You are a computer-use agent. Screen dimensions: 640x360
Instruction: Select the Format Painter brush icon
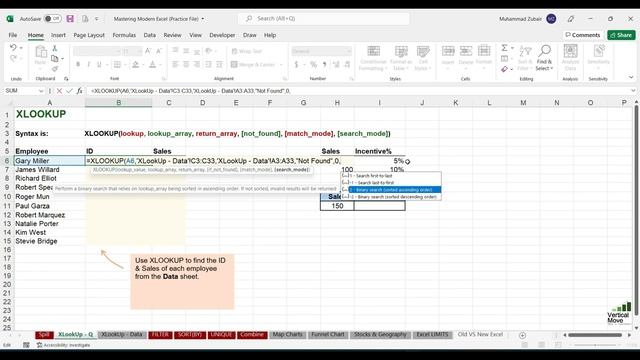click(55, 69)
